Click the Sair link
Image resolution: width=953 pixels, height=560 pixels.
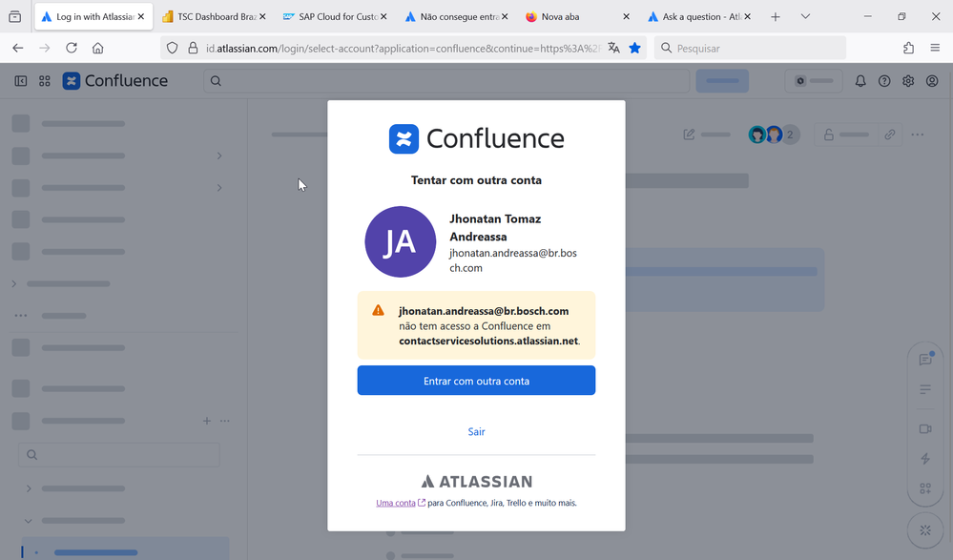tap(476, 432)
